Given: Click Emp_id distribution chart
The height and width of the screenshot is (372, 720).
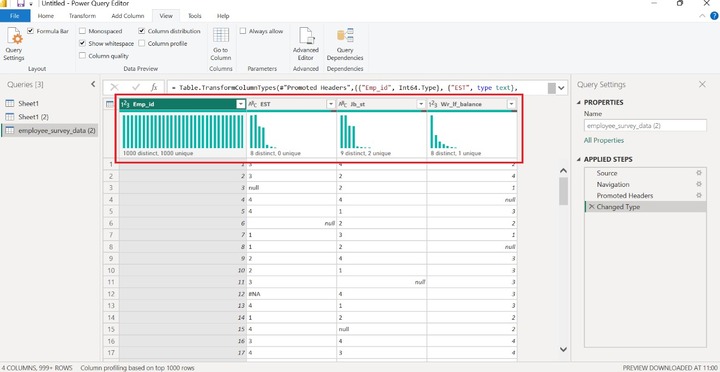Looking at the screenshot, I should (x=183, y=131).
